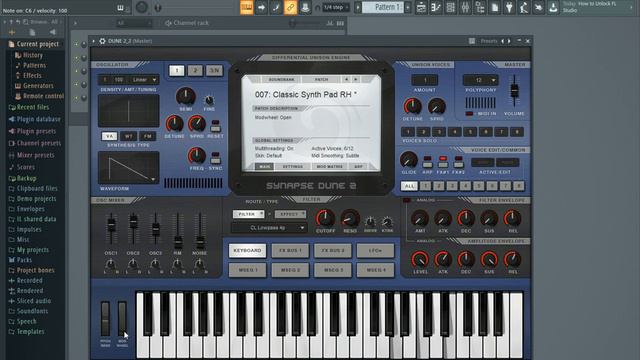Open the piano roll view icon
Screen dimensions: 640x360
click(436, 7)
